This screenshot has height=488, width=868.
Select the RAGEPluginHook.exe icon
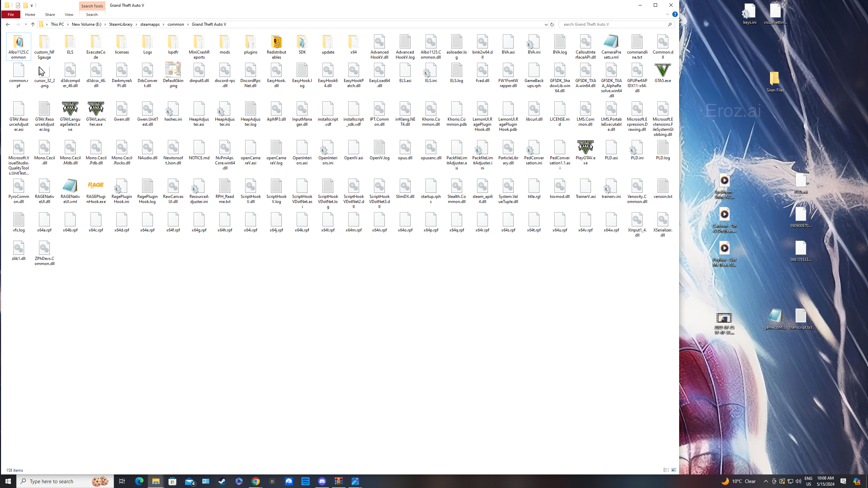pyautogui.click(x=96, y=186)
